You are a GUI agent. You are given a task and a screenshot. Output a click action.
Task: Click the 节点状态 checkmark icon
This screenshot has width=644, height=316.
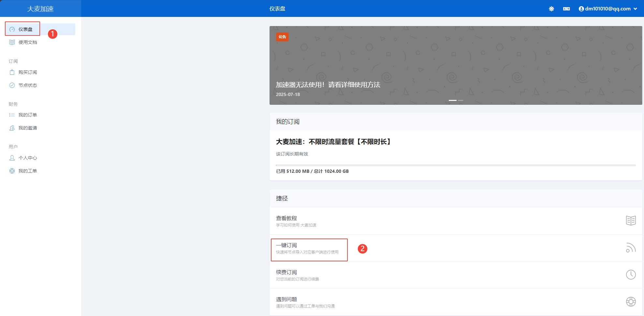(x=12, y=85)
